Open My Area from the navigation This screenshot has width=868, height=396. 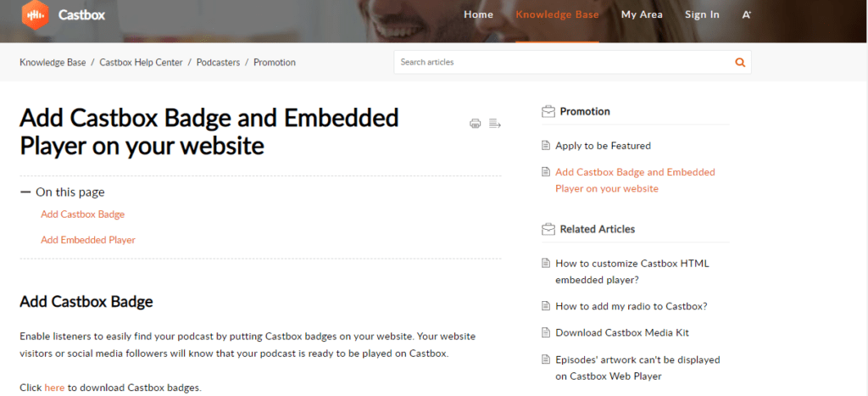(642, 14)
